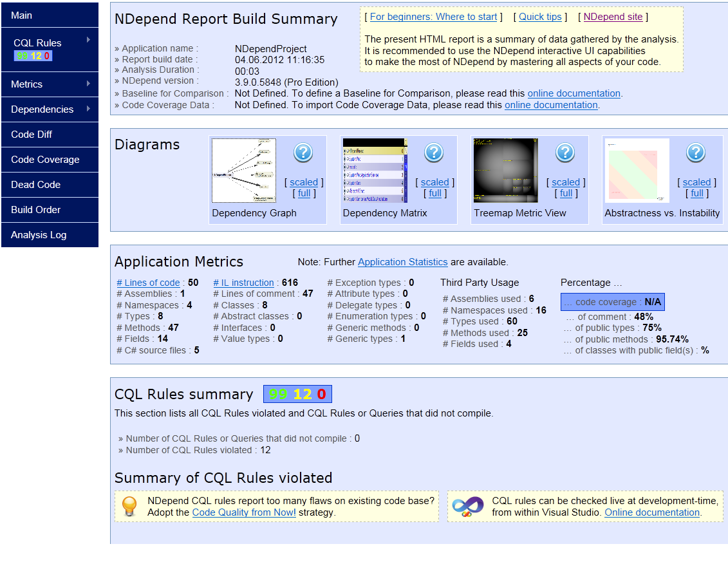The height and width of the screenshot is (562, 728).
Task: Click the Abstractness vs. Instability help icon
Action: point(696,153)
